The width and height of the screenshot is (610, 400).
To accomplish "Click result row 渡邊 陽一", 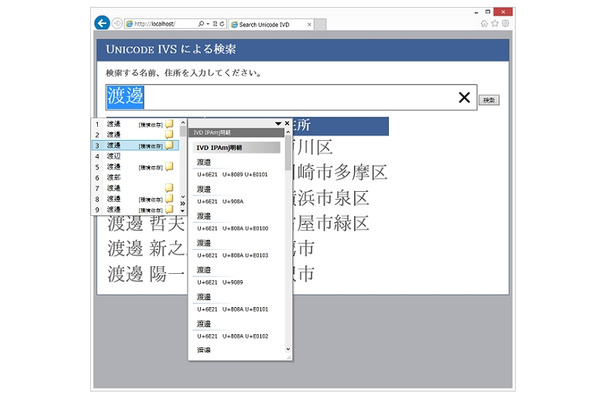I will point(146,274).
